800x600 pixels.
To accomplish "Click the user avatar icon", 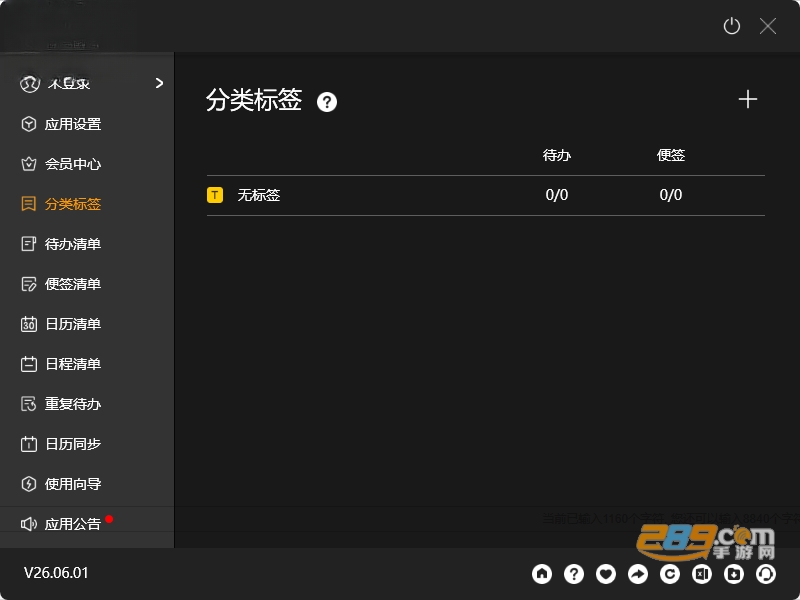I will tap(30, 83).
